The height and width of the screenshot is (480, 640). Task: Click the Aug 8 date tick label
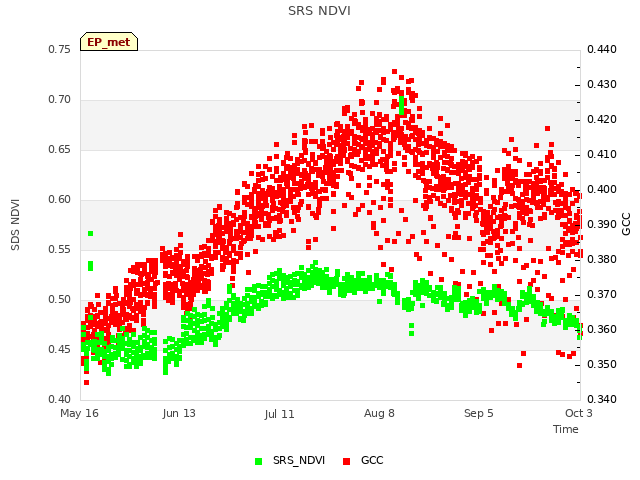point(379,413)
